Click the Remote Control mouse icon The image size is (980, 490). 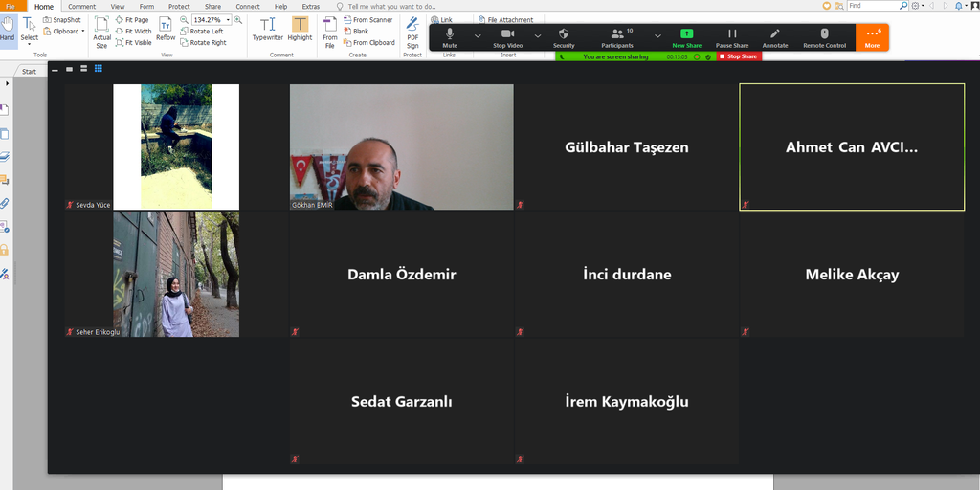tap(824, 36)
